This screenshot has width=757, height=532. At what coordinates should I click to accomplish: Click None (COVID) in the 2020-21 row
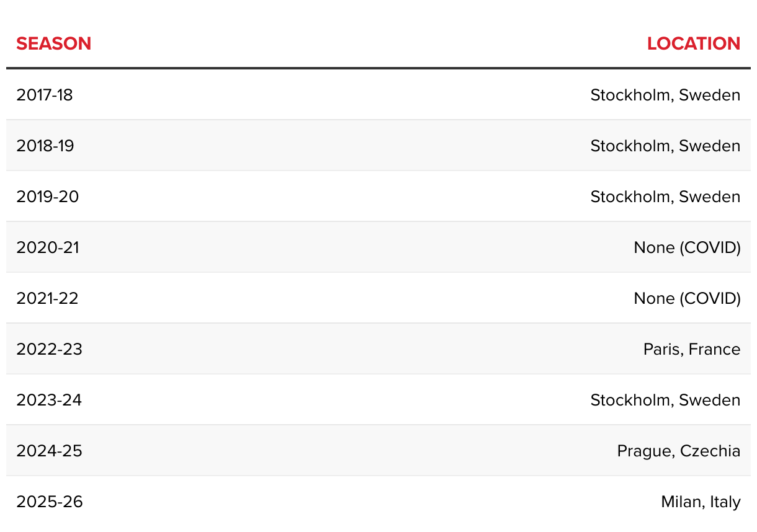click(x=687, y=247)
